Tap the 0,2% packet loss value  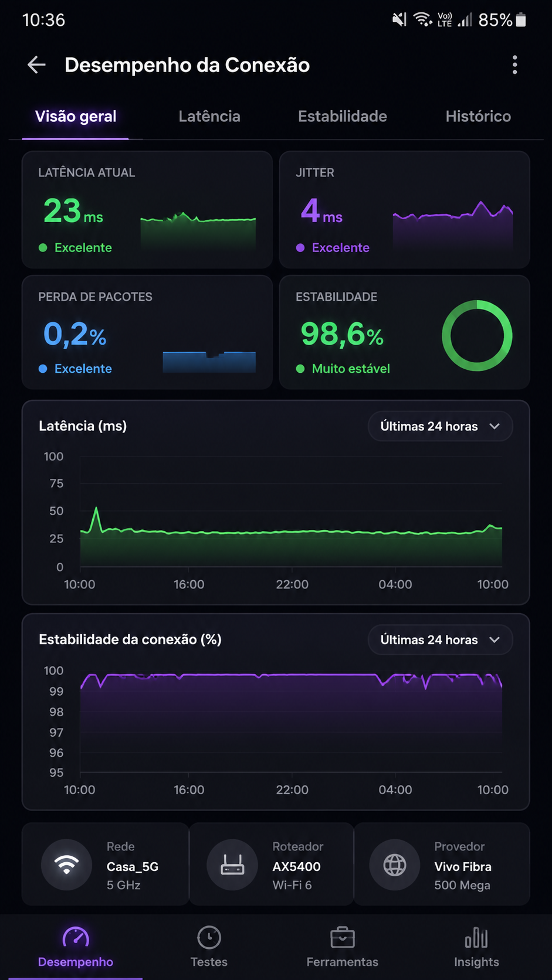(75, 334)
